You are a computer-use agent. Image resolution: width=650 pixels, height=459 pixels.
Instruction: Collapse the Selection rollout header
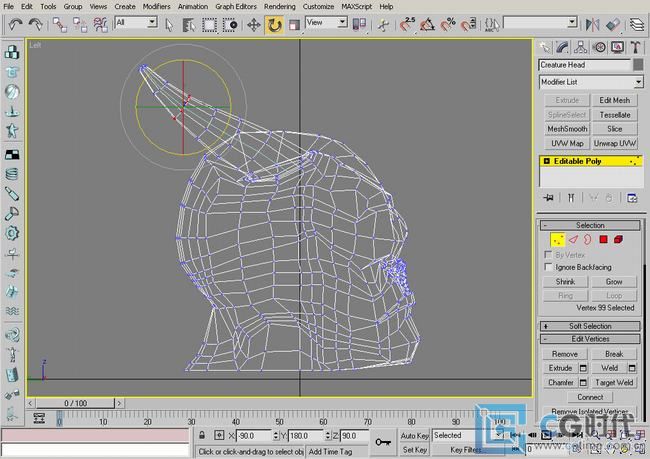point(590,226)
